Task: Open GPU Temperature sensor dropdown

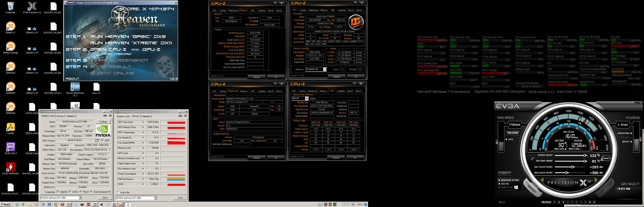Action: [143, 132]
